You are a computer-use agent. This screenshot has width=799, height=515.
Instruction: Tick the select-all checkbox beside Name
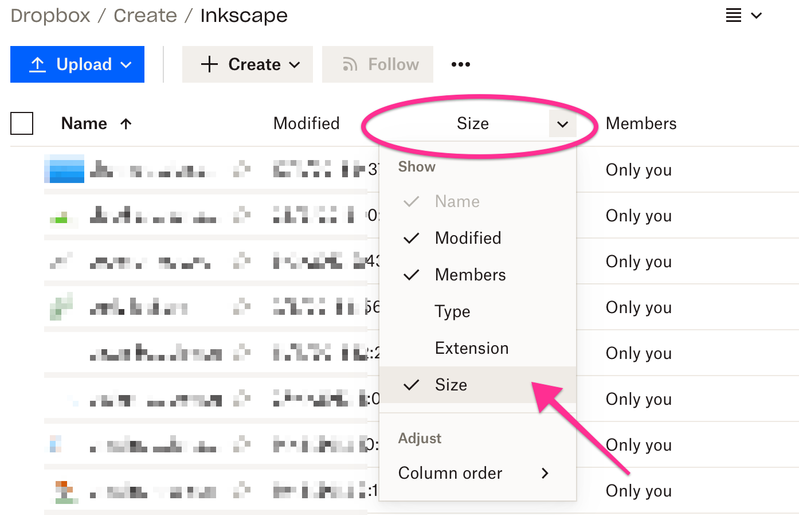tap(22, 124)
